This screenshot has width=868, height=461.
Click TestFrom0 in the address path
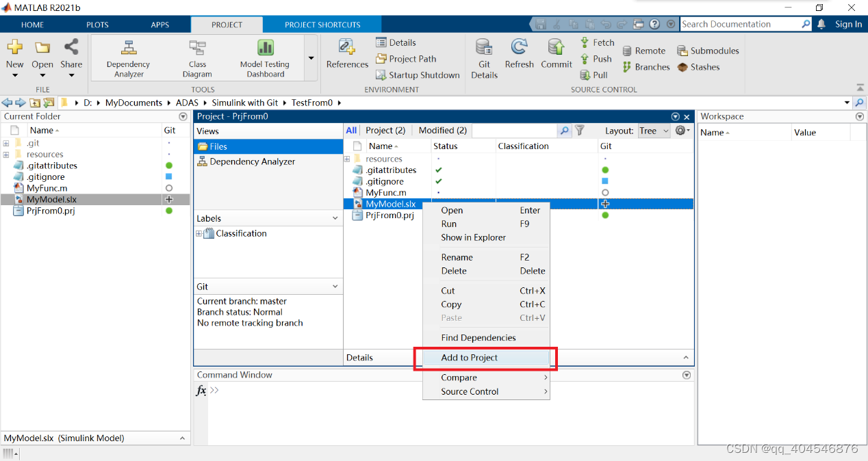coord(311,103)
